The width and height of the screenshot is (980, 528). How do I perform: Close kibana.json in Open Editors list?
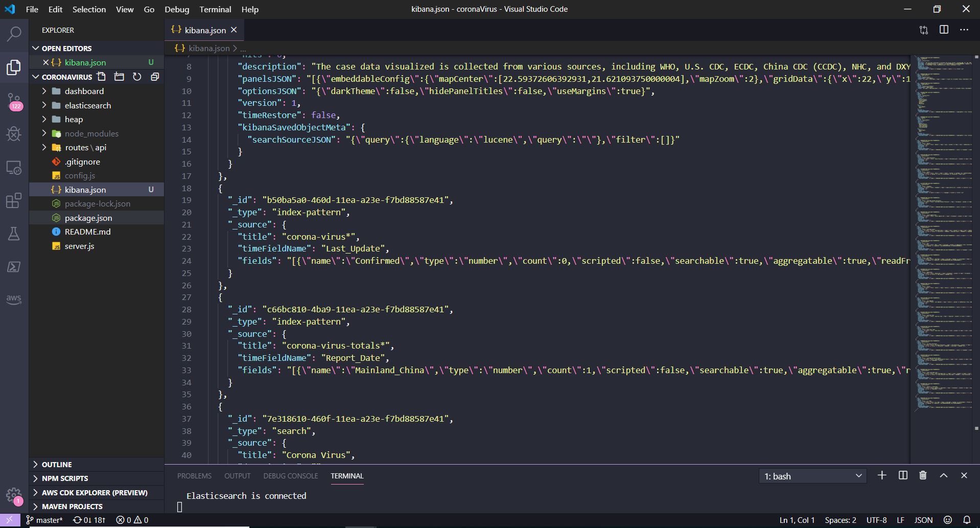point(45,62)
